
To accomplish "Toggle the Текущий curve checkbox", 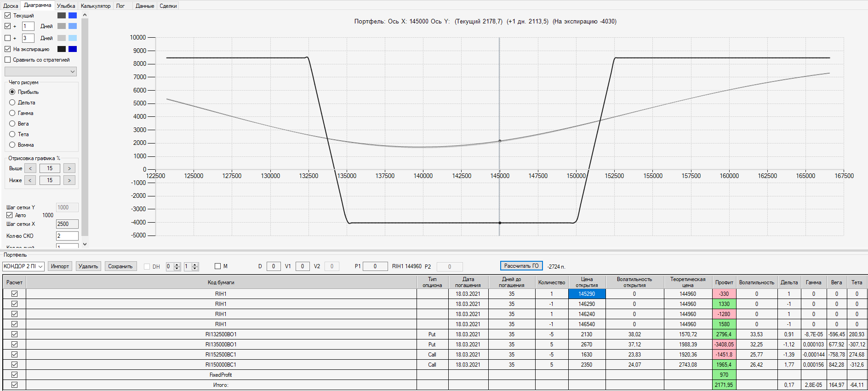I will point(8,15).
